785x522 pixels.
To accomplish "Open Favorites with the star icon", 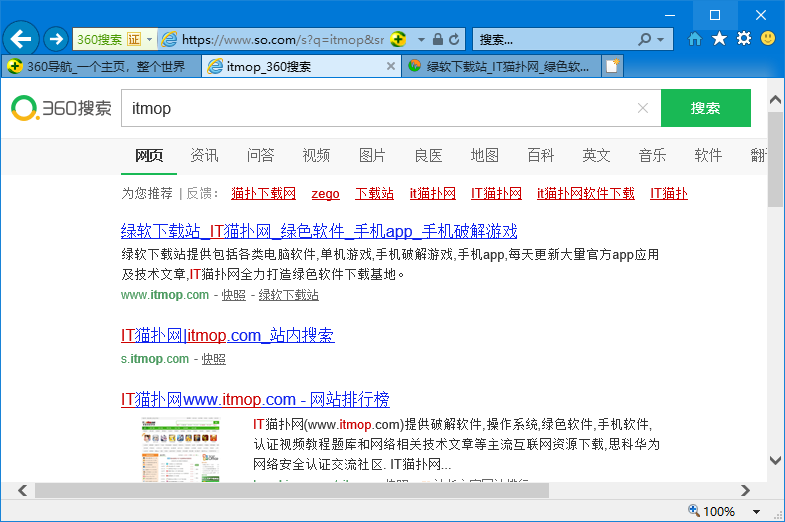I will (719, 39).
